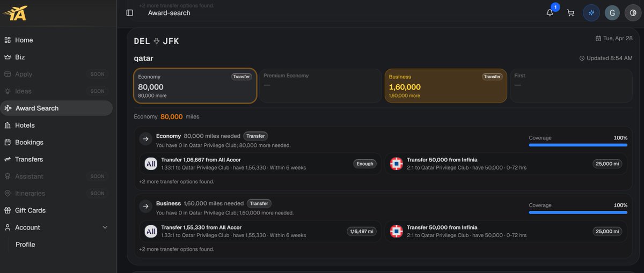Toggle the dark/light theme icon

pyautogui.click(x=632, y=13)
